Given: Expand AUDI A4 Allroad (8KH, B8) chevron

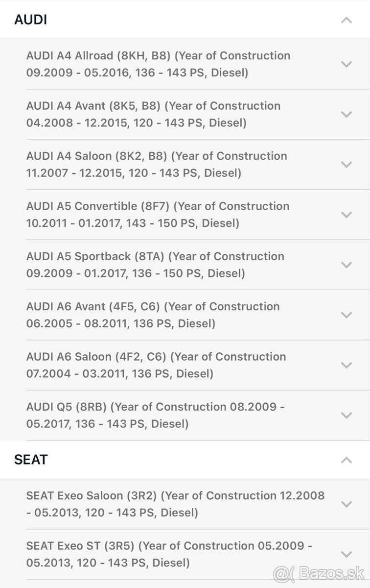Looking at the screenshot, I should tap(347, 64).
